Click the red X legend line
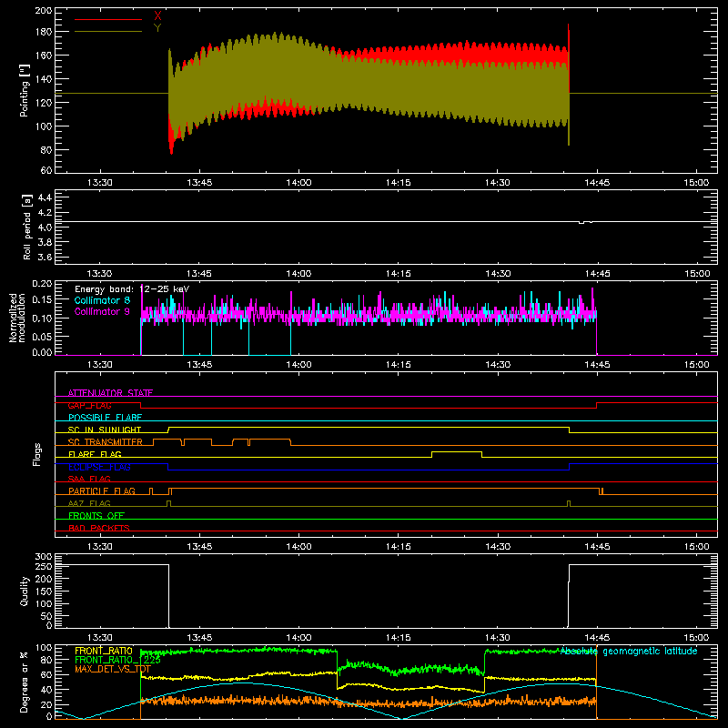The width and height of the screenshot is (728, 728). click(x=108, y=19)
